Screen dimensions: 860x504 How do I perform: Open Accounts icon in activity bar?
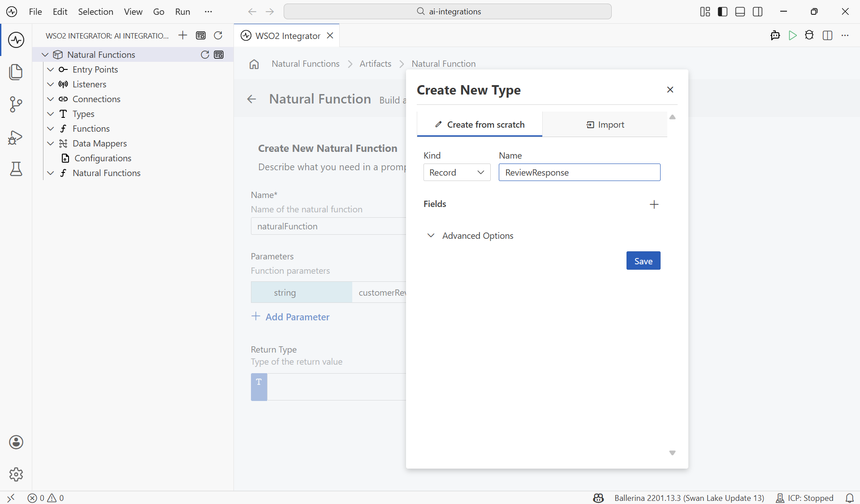click(16, 442)
